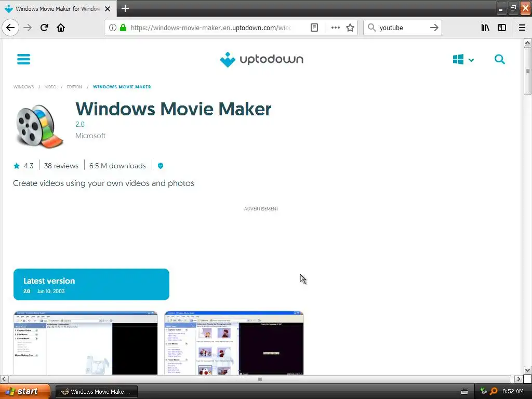Click the green network tray icon
This screenshot has height=399, width=532.
484,391
